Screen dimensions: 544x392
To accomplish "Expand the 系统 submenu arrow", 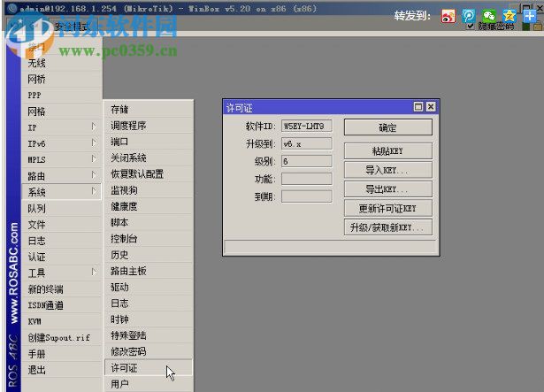I will click(94, 191).
